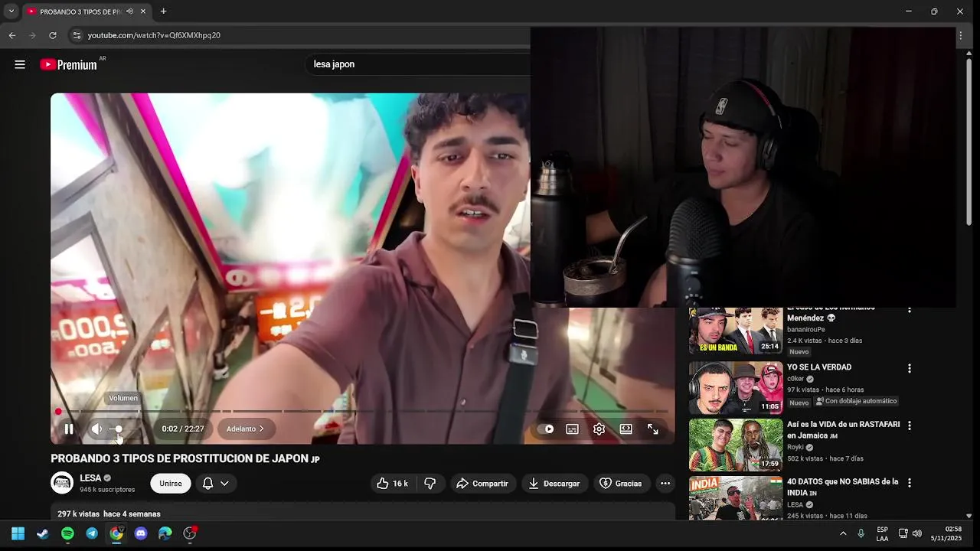Image resolution: width=980 pixels, height=551 pixels.
Task: Enter fullscreen mode for video
Action: click(x=652, y=429)
